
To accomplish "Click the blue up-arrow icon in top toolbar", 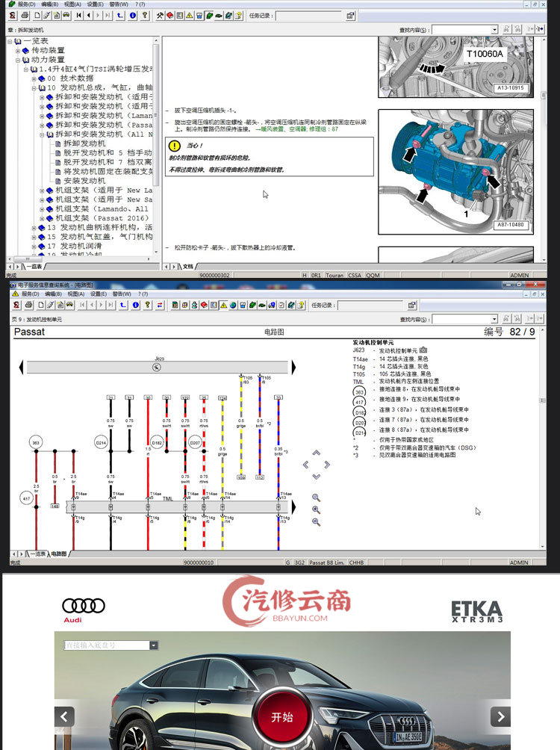I will [119, 15].
